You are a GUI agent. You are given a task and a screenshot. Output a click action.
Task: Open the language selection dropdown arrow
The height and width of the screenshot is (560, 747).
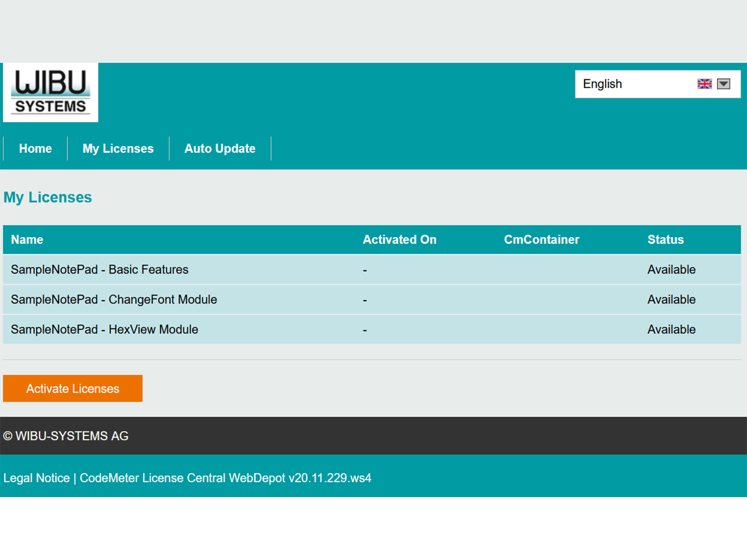[x=723, y=84]
